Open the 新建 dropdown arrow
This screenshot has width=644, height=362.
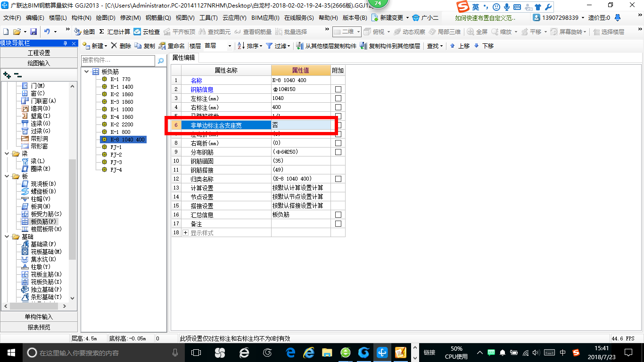pyautogui.click(x=106, y=46)
